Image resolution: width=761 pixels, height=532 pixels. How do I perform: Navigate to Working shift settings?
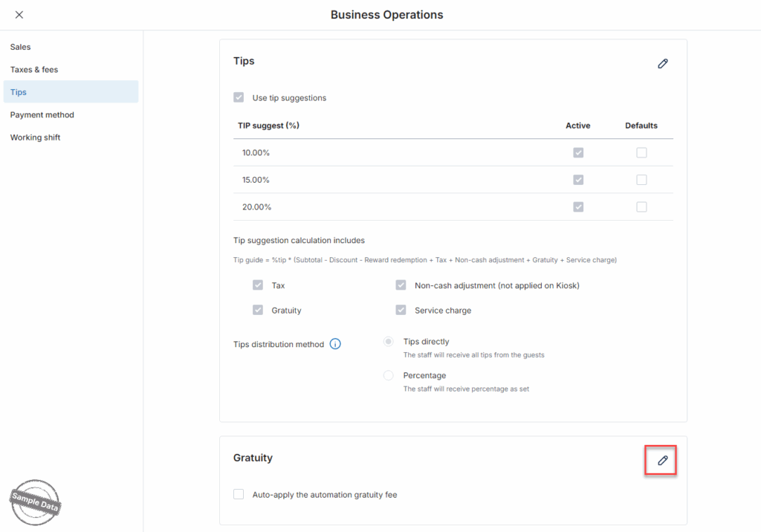[36, 137]
